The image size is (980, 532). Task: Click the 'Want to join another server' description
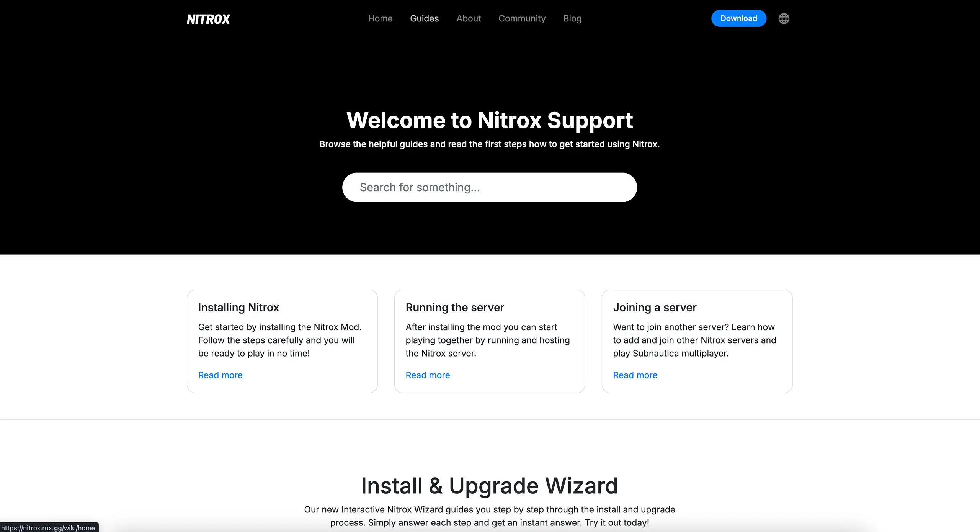(x=694, y=340)
